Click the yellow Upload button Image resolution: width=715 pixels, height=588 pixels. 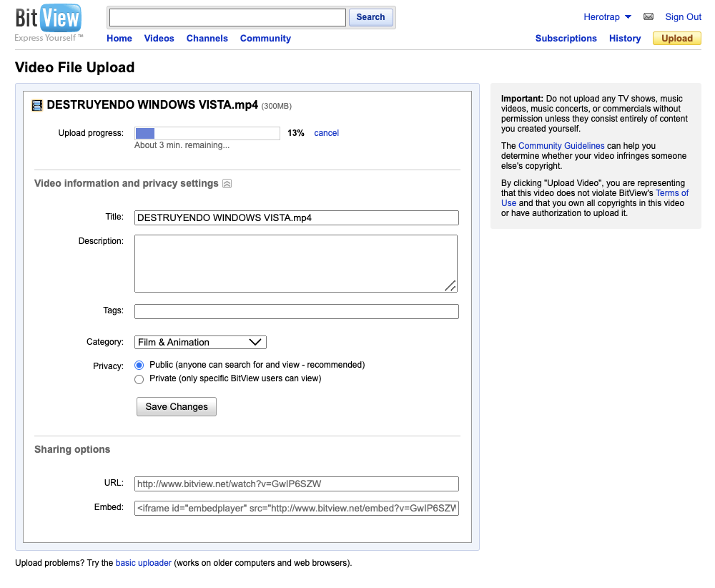pos(676,39)
